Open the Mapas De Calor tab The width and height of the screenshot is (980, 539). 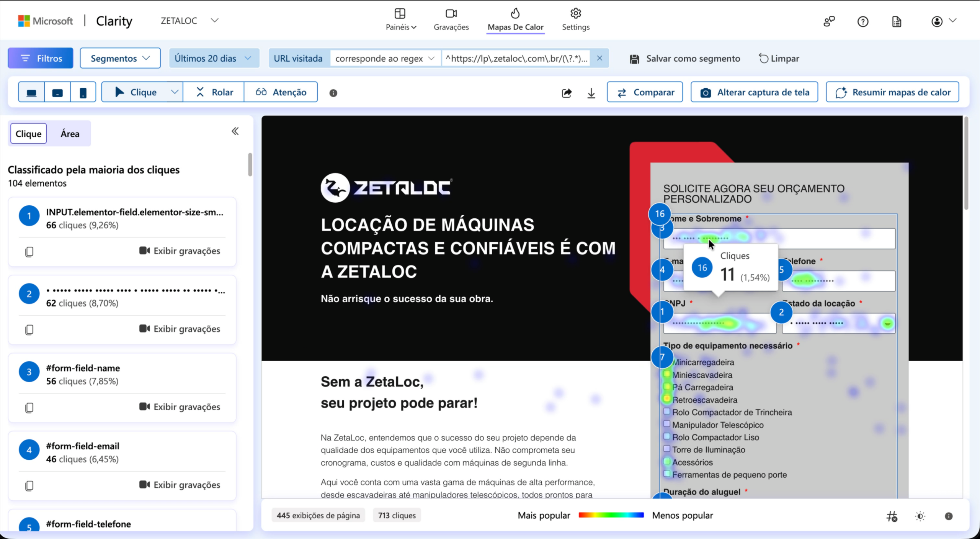tap(515, 20)
